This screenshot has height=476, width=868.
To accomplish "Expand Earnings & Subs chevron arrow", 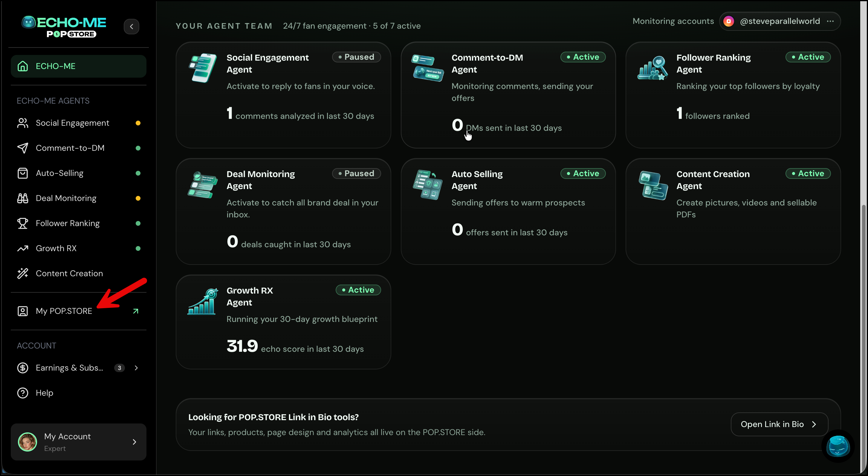I will coord(136,368).
